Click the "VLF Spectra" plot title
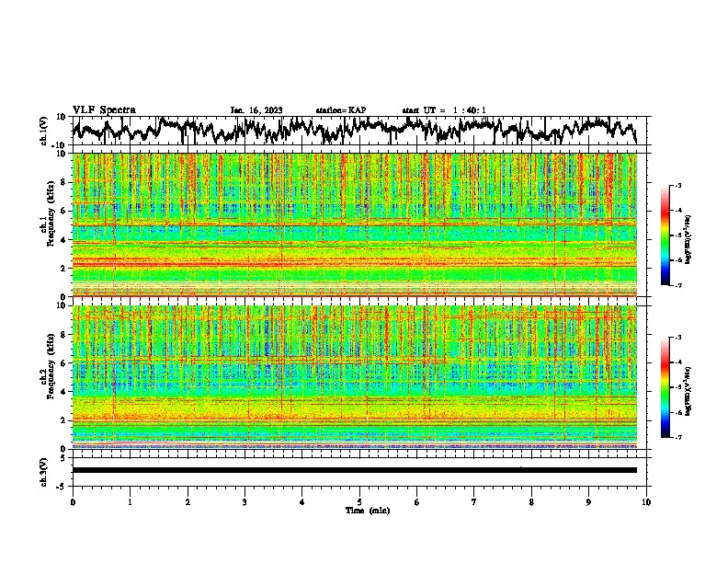This screenshot has height=563, width=728. point(104,110)
